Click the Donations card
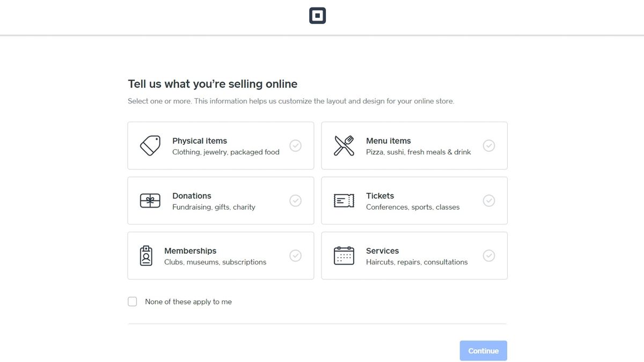This screenshot has width=644, height=362. coord(221,200)
